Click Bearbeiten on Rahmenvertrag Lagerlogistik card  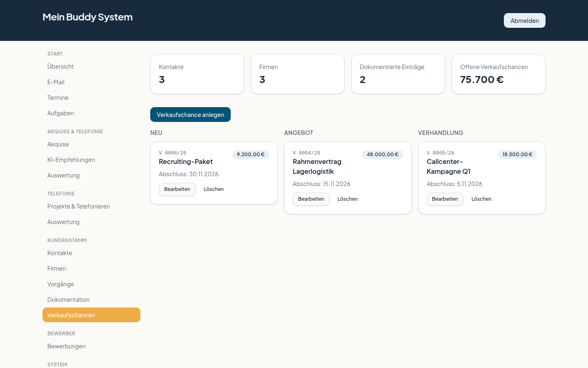[x=311, y=199]
